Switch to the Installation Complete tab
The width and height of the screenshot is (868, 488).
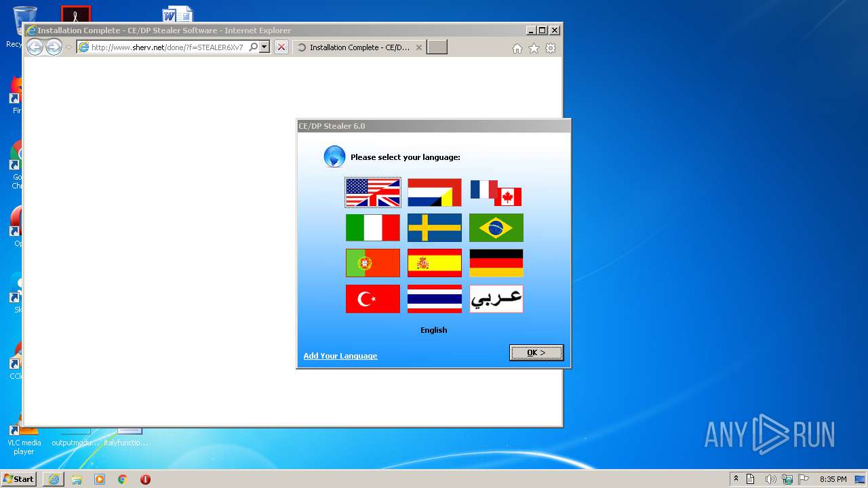tap(359, 47)
